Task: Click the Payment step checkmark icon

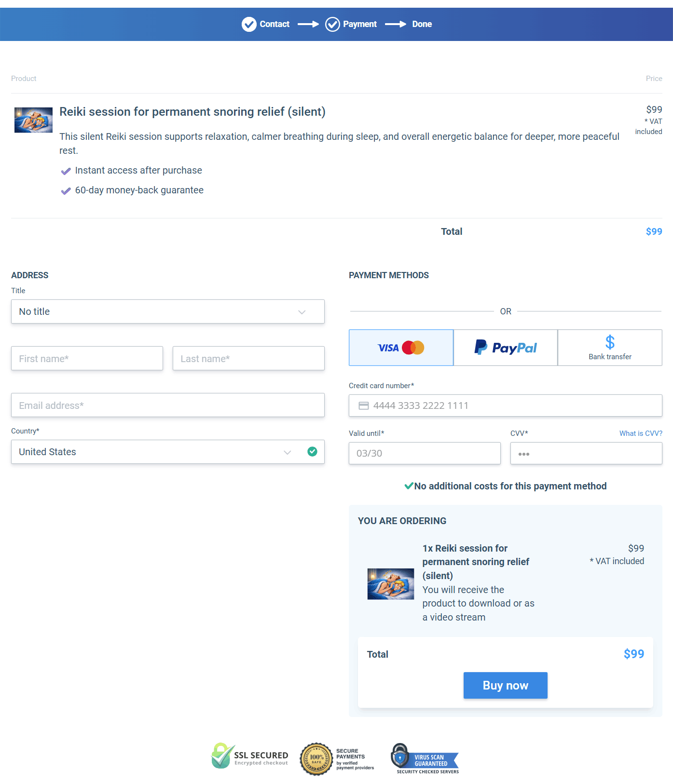Action: click(332, 24)
